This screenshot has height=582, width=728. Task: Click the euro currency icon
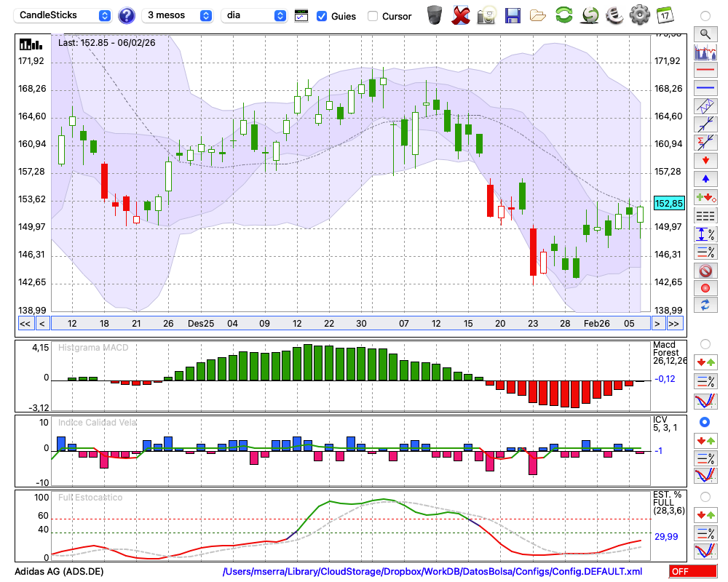(x=614, y=15)
